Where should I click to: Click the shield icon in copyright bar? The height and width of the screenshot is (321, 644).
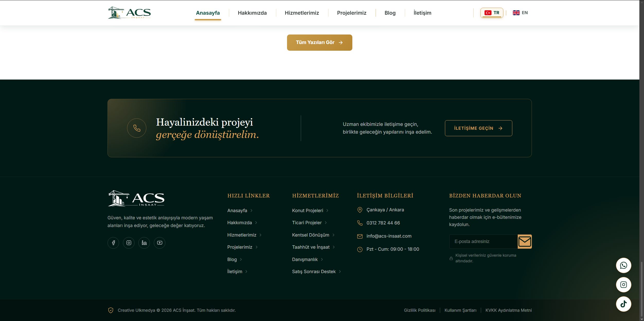[x=111, y=310]
